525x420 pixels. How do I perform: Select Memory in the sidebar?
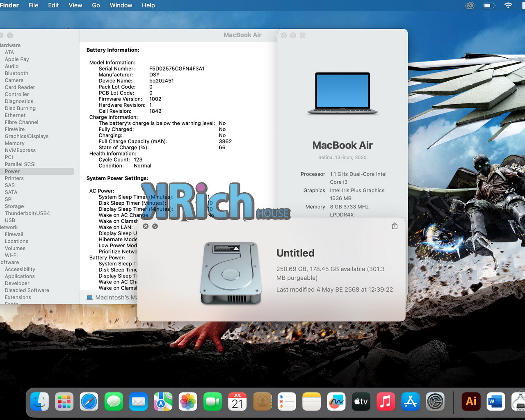[x=14, y=143]
